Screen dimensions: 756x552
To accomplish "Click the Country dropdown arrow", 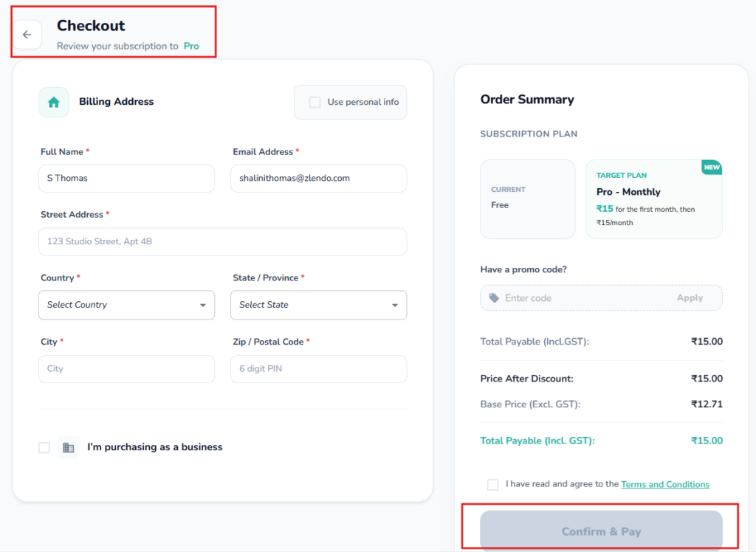I will click(x=203, y=306).
